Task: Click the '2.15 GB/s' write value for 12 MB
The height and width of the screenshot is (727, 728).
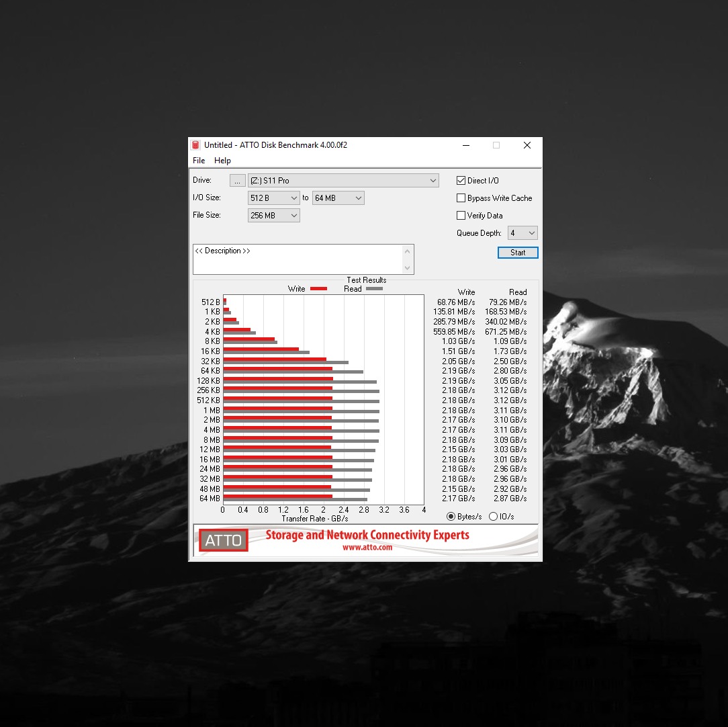Action: tap(458, 450)
